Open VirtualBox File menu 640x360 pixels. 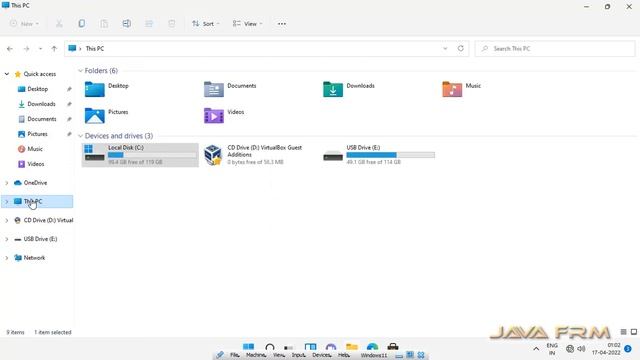[x=235, y=355]
